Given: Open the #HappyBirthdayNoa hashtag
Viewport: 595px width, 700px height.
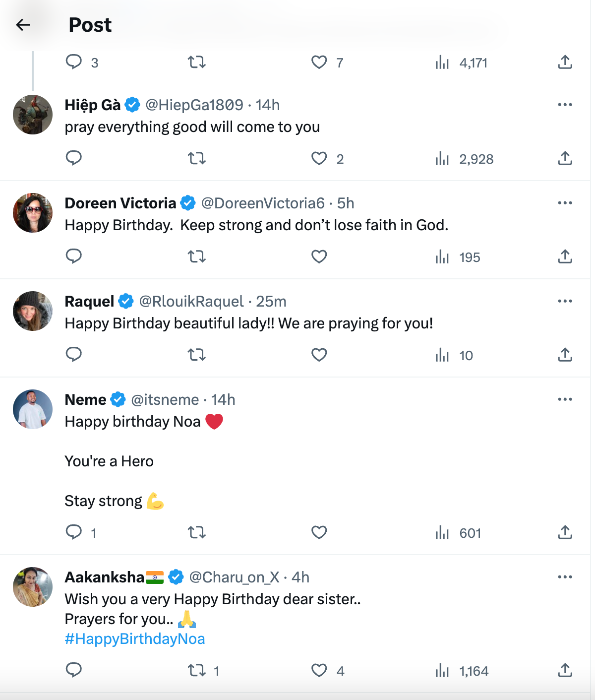Looking at the screenshot, I should pyautogui.click(x=135, y=639).
